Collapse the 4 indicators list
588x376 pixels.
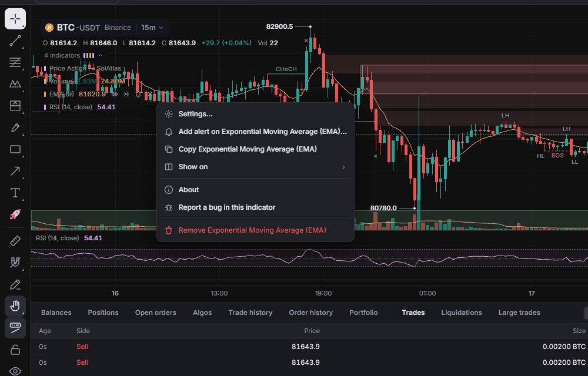coord(101,55)
